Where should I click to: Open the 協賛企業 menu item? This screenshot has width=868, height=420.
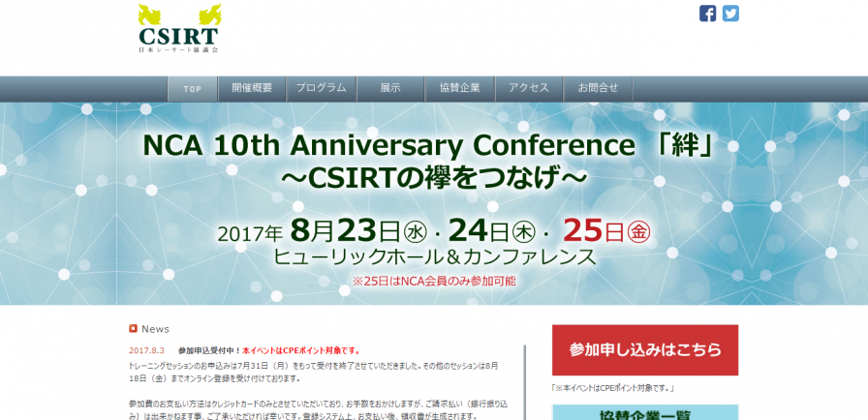pyautogui.click(x=460, y=89)
